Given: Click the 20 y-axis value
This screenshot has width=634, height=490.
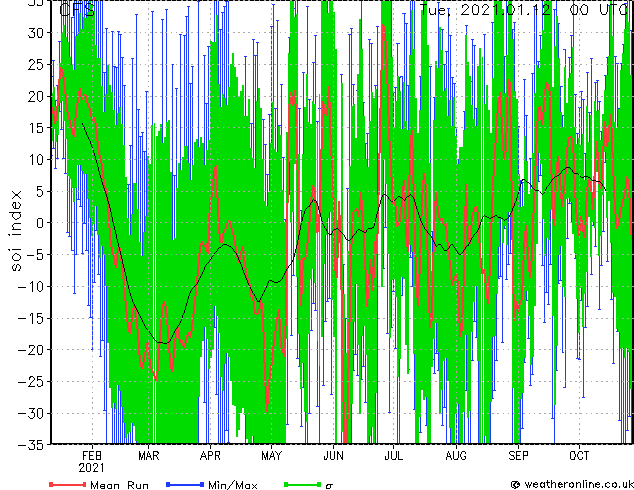Looking at the screenshot, I should pos(36,96).
